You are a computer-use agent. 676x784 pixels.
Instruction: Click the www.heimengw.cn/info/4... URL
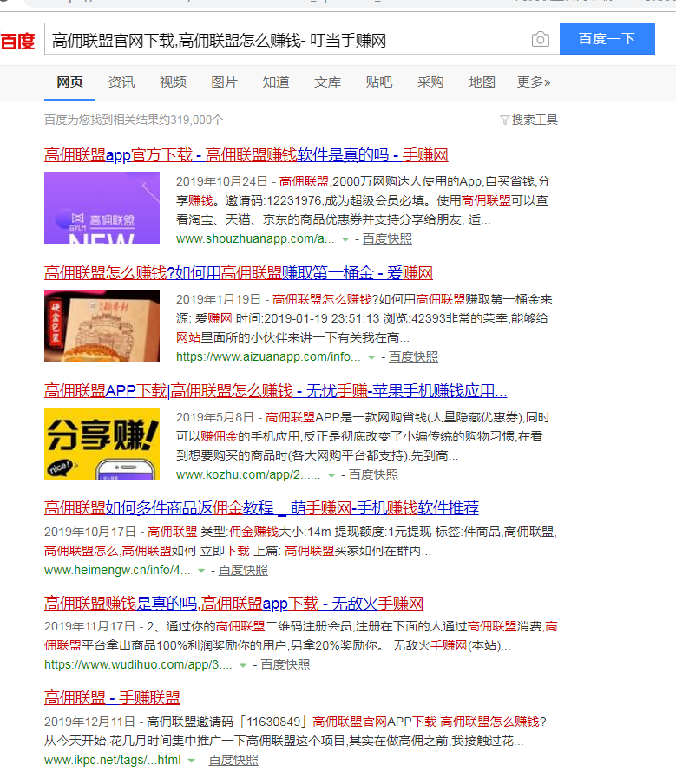coord(117,570)
